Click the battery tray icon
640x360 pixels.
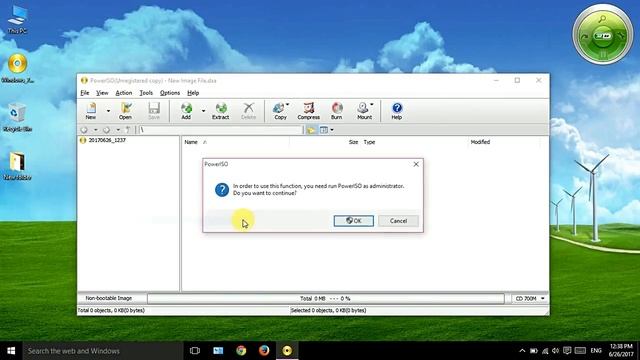point(533,351)
